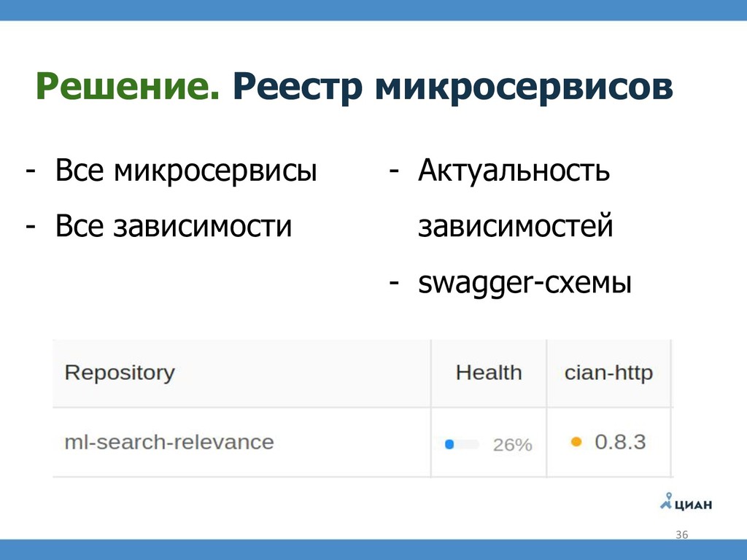Click the bottom blue footer bar
The height and width of the screenshot is (560, 747).
coord(373,550)
